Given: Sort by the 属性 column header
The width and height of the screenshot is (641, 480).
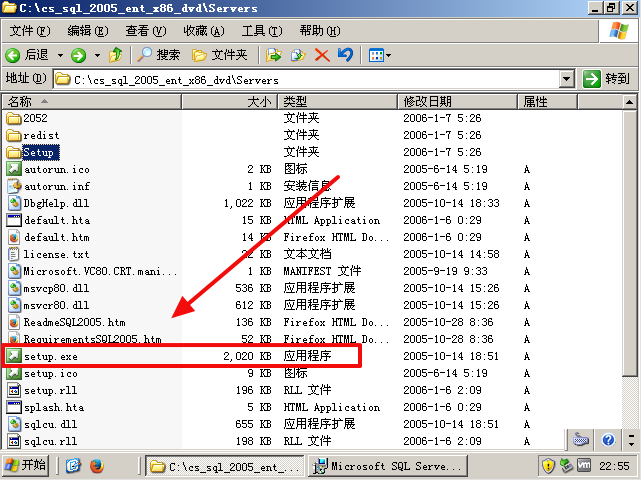Looking at the screenshot, I should point(547,101).
